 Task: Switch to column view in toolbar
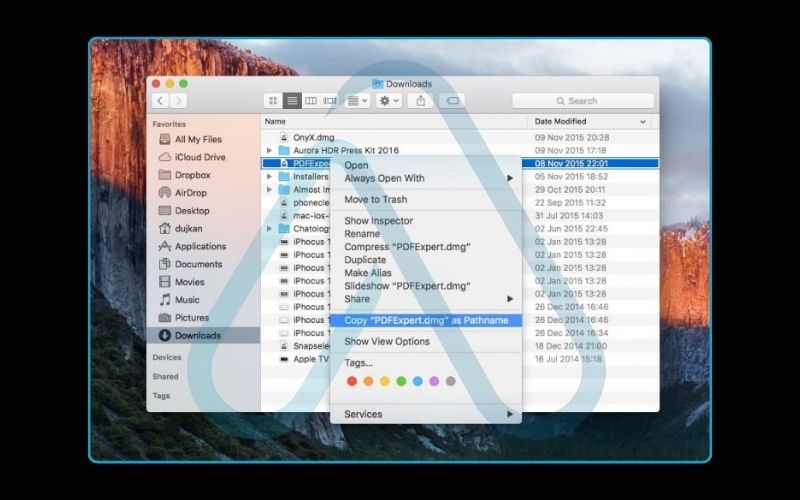click(311, 101)
